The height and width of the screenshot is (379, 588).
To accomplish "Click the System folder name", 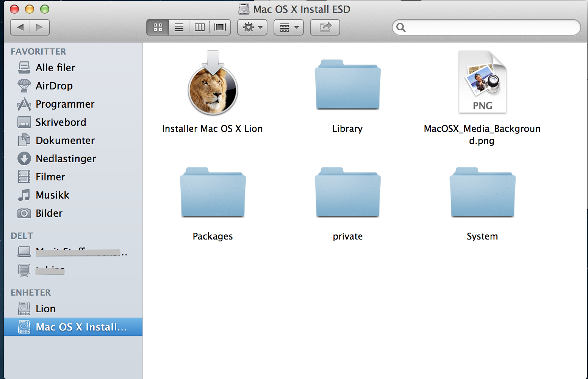I will click(482, 236).
